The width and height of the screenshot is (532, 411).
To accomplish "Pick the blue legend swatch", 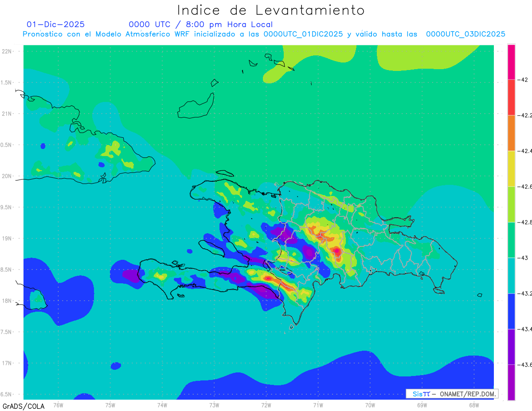I will click(511, 311).
